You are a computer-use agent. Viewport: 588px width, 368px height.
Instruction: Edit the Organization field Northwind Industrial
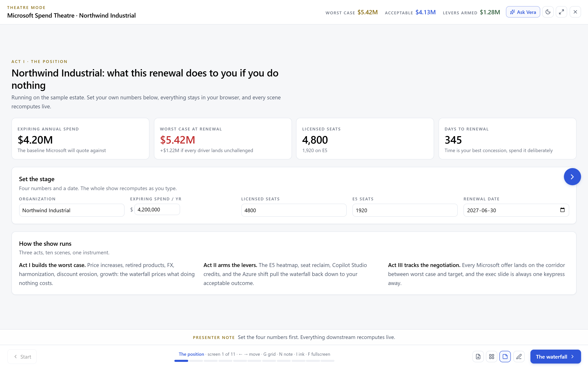72,210
